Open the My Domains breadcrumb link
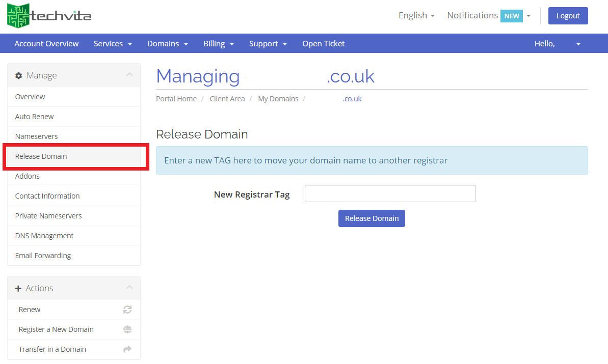Image resolution: width=608 pixels, height=364 pixels. (278, 98)
